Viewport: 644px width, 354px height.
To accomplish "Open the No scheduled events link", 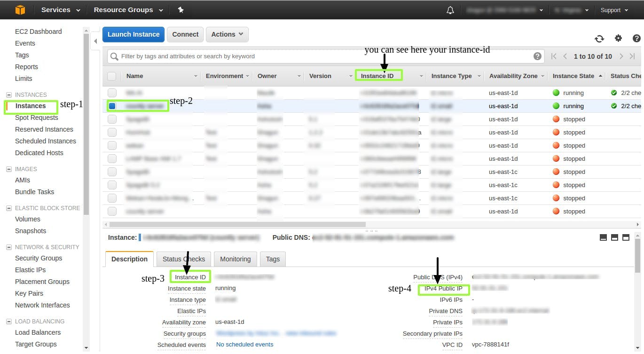I will coord(244,344).
